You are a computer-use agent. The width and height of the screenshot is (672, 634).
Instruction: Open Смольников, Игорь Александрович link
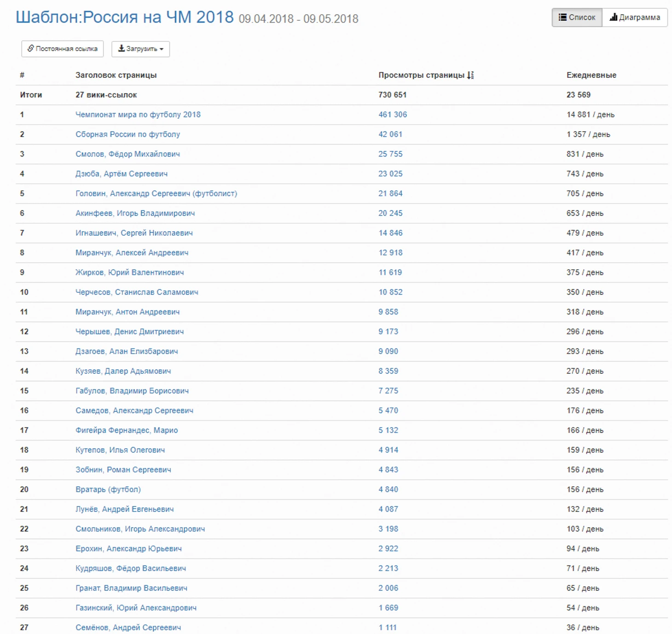(x=140, y=529)
